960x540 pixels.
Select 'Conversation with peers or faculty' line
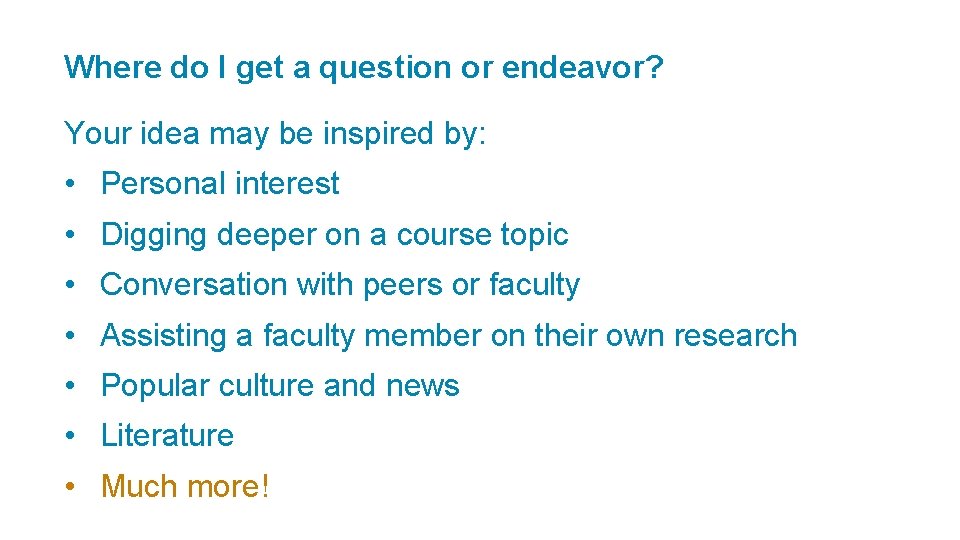click(x=340, y=285)
